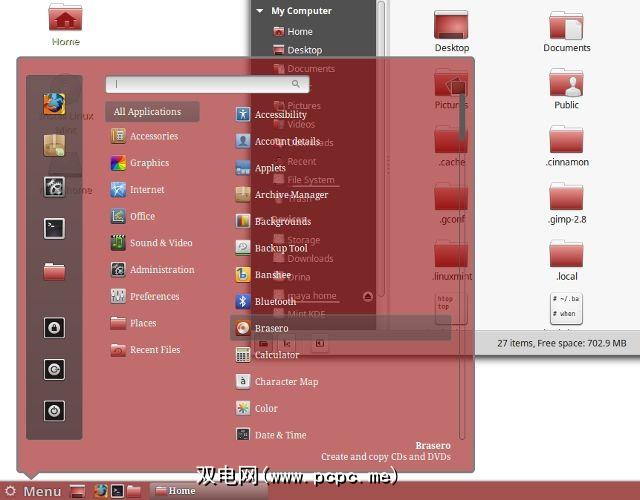Launch Archive Manager
This screenshot has height=500, width=640.
click(x=282, y=194)
